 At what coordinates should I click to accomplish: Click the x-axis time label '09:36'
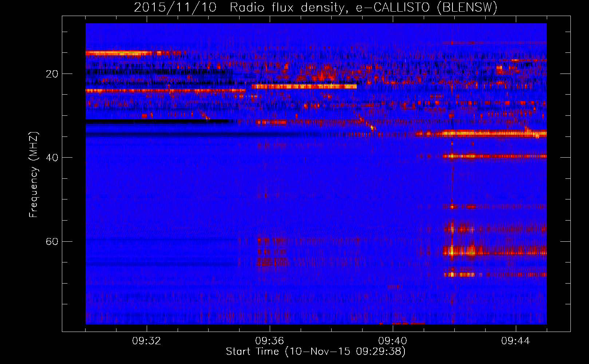point(270,341)
